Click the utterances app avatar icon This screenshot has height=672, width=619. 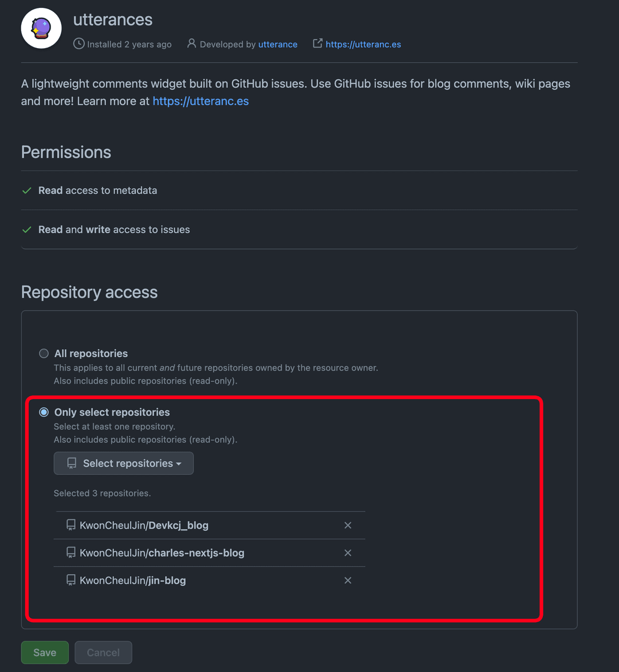click(x=41, y=28)
